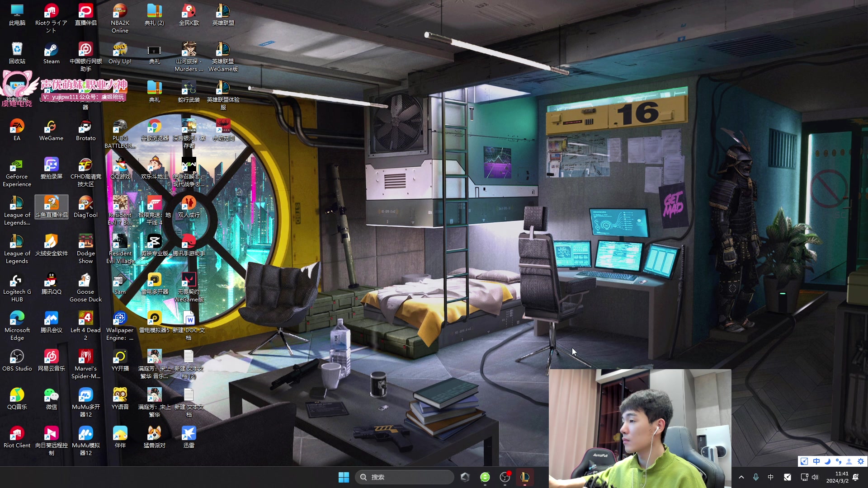Open the Goose Goose Duck icon

[85, 288]
